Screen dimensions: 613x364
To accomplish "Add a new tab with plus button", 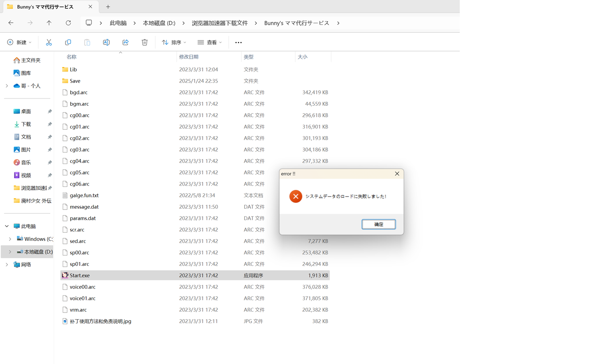I will point(108,7).
